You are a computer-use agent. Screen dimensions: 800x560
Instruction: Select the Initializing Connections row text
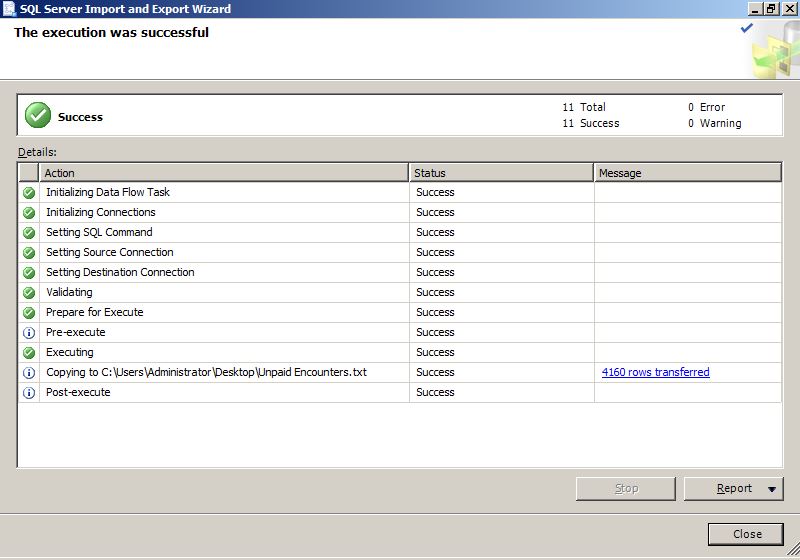pos(101,212)
